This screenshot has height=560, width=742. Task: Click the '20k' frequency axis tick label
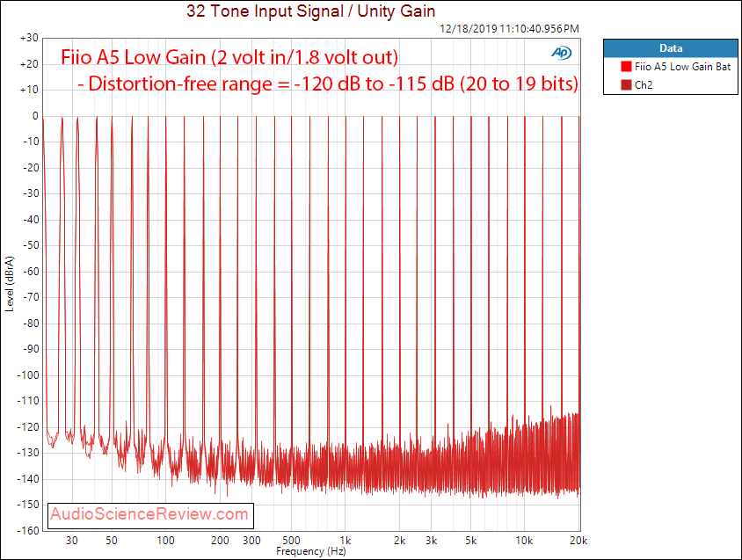(x=578, y=541)
